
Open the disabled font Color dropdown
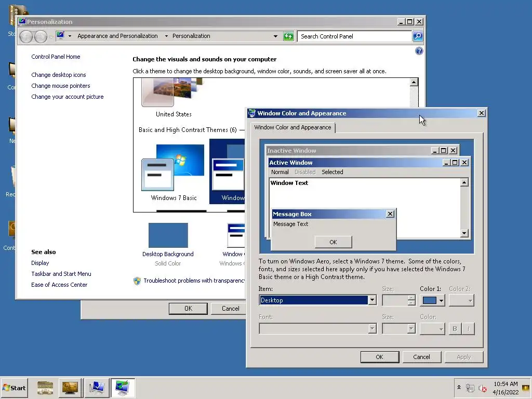pos(432,328)
